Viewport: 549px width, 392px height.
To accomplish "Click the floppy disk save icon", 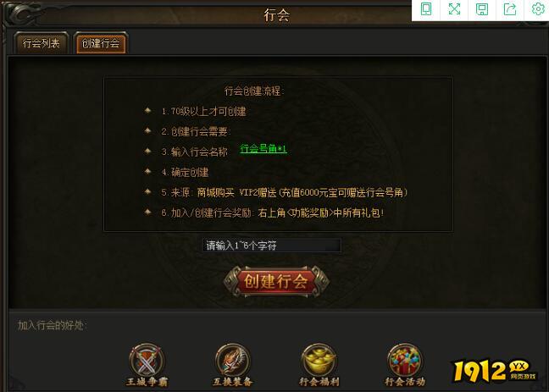I will [482, 8].
